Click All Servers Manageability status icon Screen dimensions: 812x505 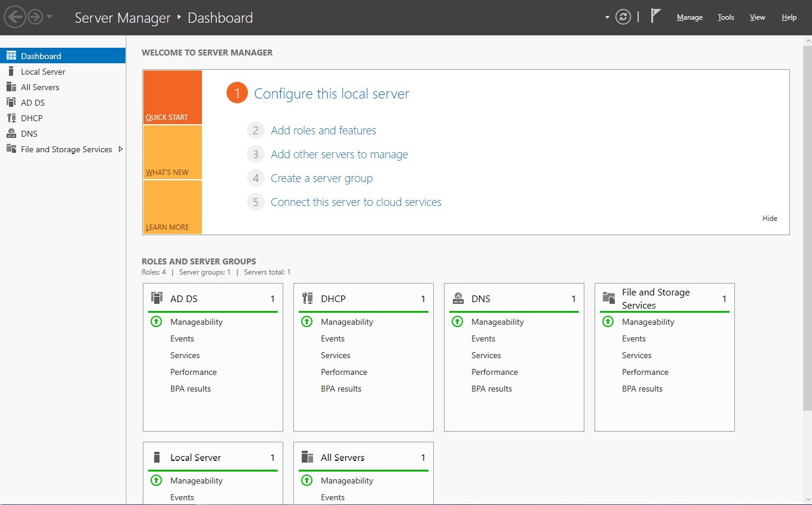point(307,481)
